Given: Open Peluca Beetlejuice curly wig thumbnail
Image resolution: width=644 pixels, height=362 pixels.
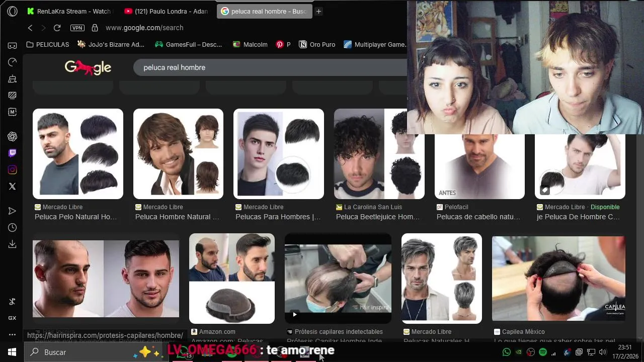Looking at the screenshot, I should point(379,154).
